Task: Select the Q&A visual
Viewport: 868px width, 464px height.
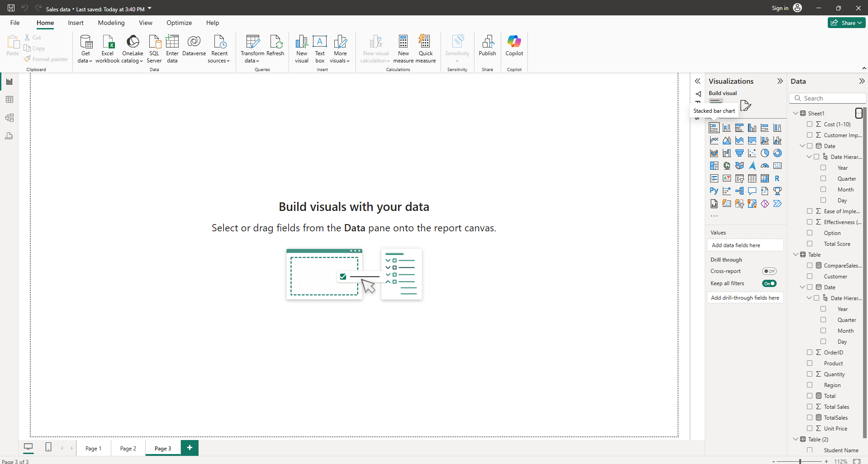Action: pos(752,191)
